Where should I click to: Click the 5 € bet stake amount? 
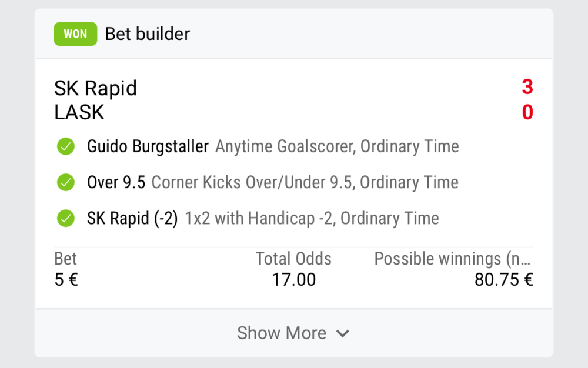pyautogui.click(x=66, y=280)
